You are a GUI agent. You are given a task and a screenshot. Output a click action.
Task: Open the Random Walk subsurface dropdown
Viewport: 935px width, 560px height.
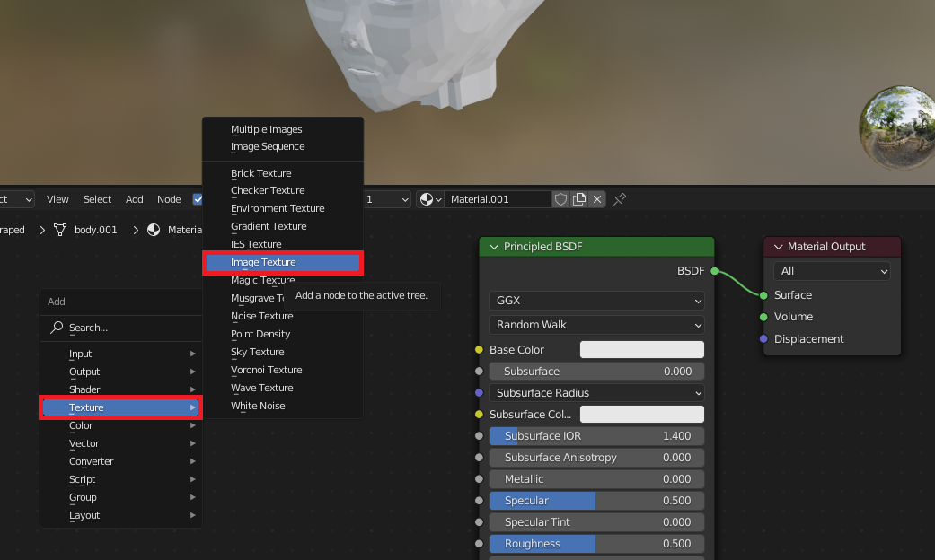596,325
